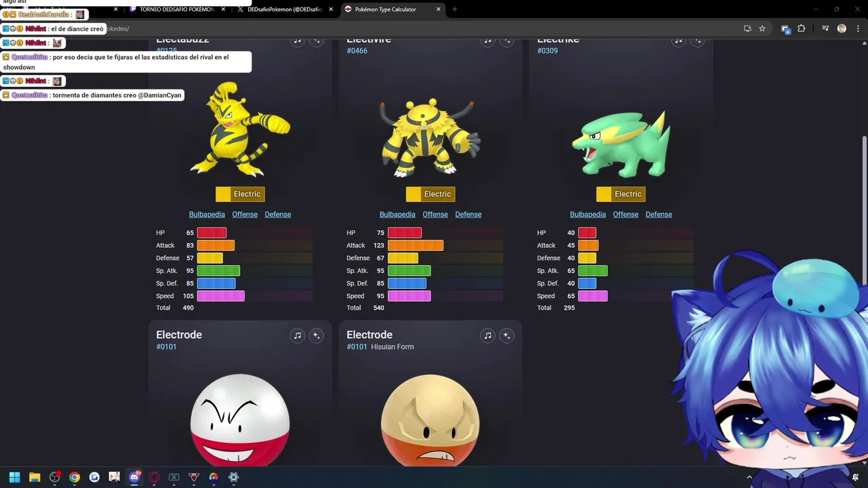The image size is (868, 488).
Task: Open Offense link under Electivire
Action: coord(435,214)
